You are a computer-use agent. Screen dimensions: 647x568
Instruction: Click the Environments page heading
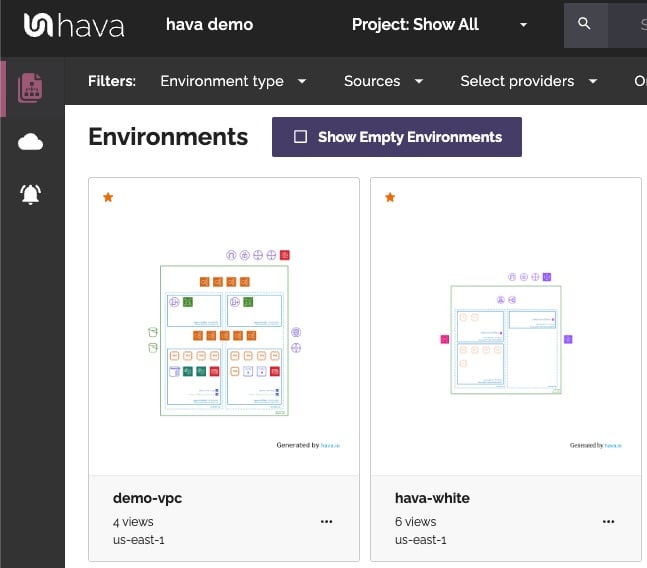(168, 137)
